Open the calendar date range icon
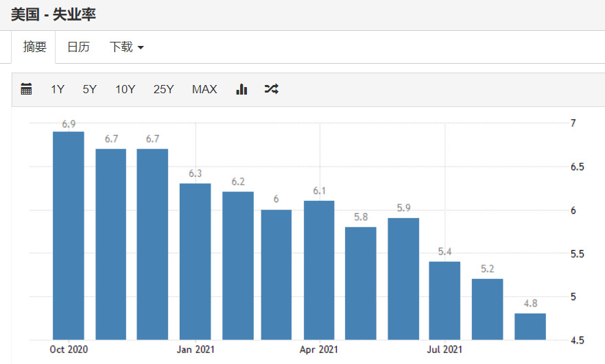605x364 pixels. [x=26, y=89]
